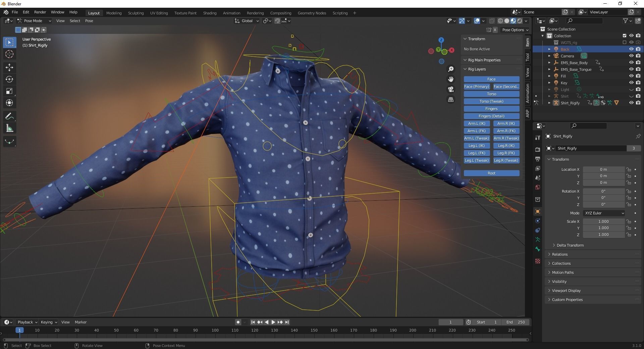
Task: Open Object Data armature tab icon
Action: (x=538, y=240)
